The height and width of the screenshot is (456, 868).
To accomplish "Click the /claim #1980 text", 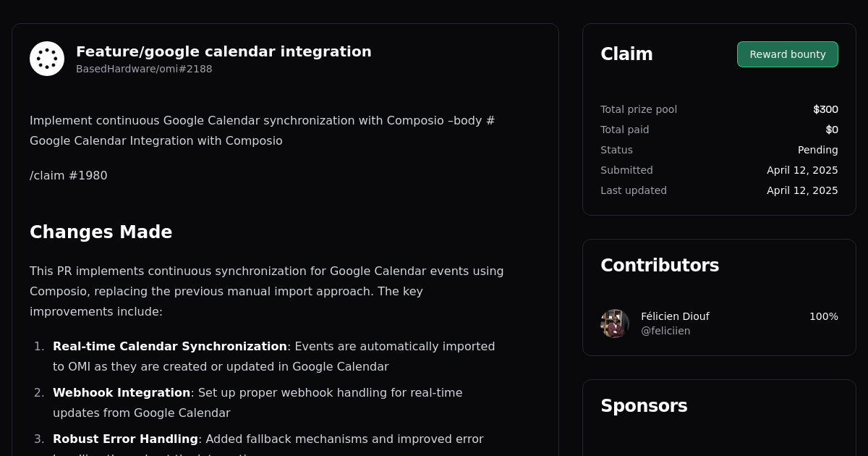I will coord(69,175).
